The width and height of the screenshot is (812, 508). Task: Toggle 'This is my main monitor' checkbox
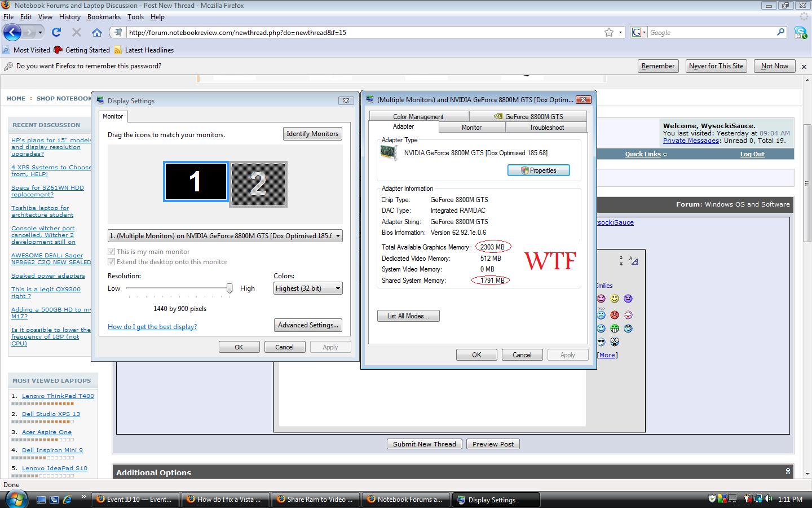[112, 252]
